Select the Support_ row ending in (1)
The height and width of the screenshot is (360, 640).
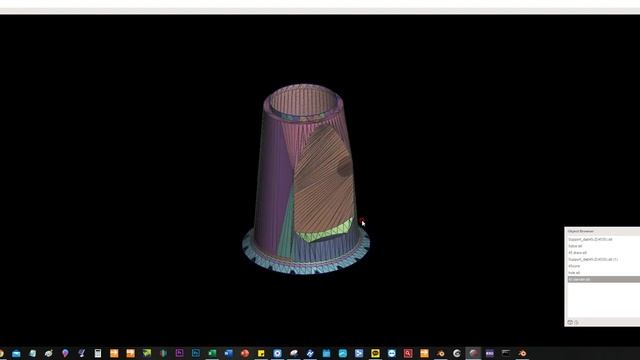(x=604, y=260)
